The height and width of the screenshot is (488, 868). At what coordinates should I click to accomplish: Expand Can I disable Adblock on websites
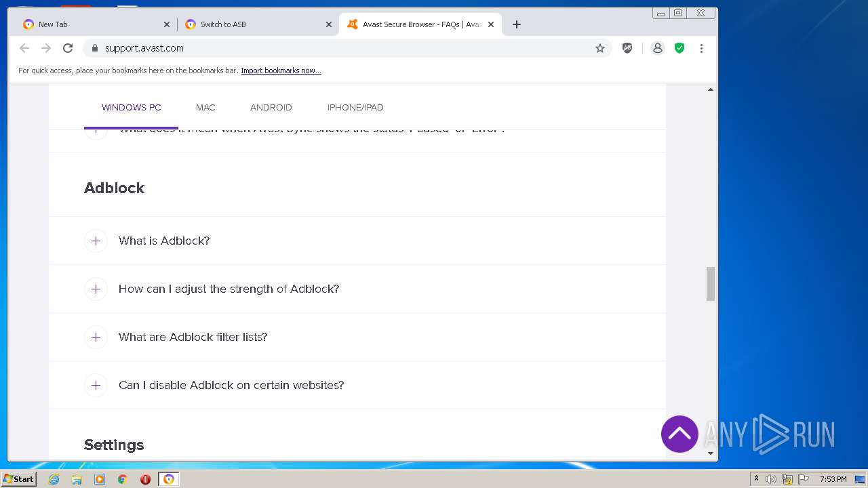click(96, 385)
